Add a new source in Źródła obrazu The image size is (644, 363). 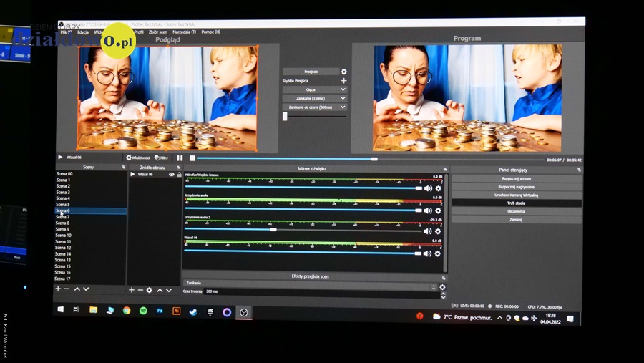pos(132,290)
